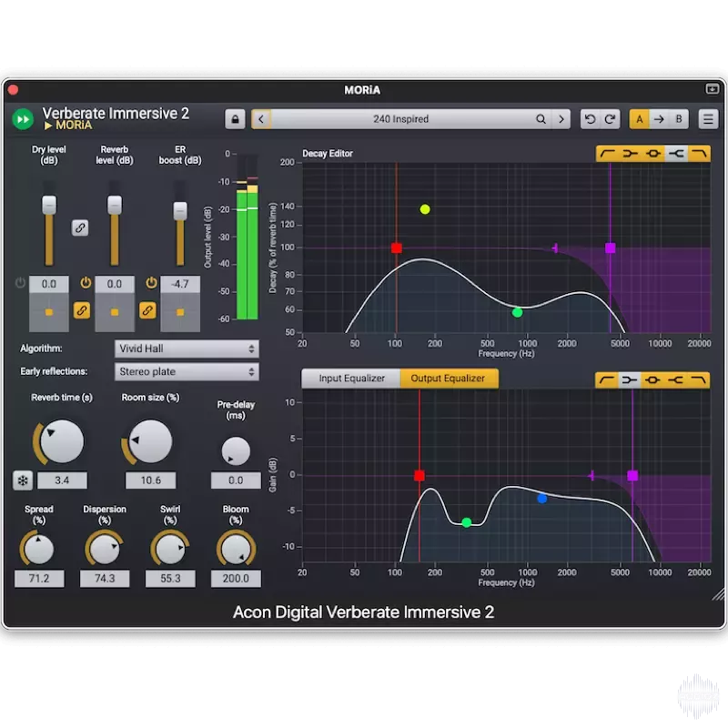Image resolution: width=728 pixels, height=728 pixels.
Task: Click the Room size knob
Action: click(150, 441)
